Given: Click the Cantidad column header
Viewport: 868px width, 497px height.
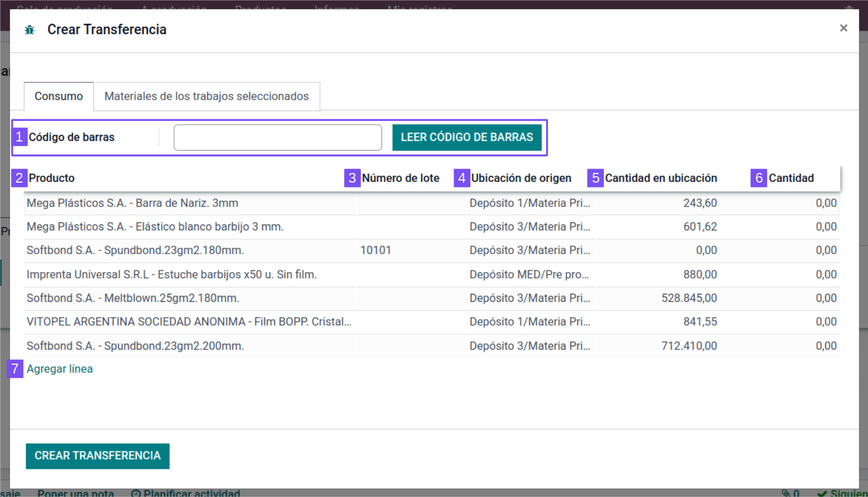Looking at the screenshot, I should click(x=791, y=178).
